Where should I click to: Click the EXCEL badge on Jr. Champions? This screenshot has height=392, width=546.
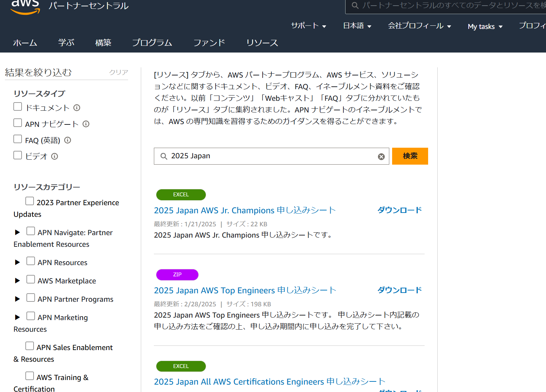(181, 195)
